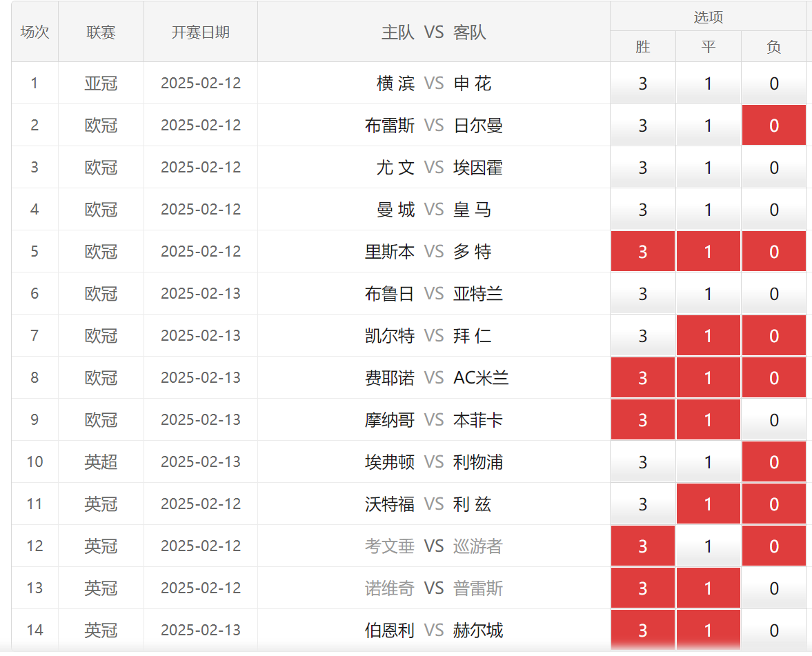
Task: Click the 选项 header
Action: 708,17
